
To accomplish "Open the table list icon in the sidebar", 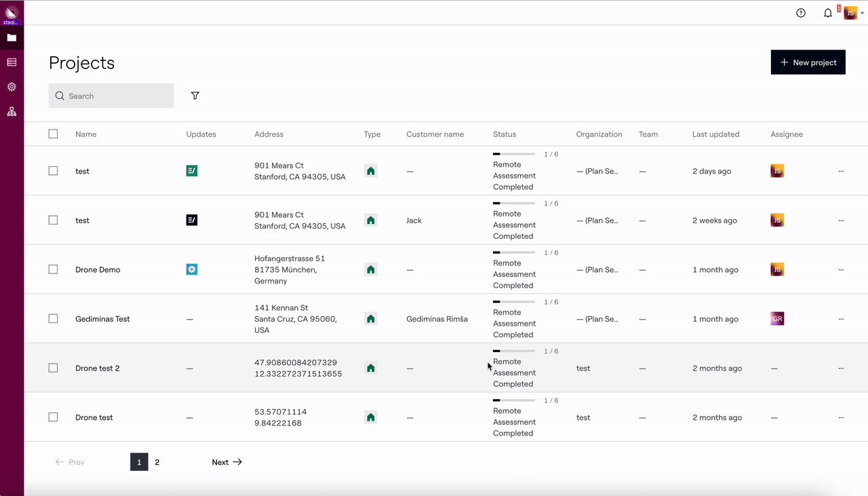I will pyautogui.click(x=12, y=62).
